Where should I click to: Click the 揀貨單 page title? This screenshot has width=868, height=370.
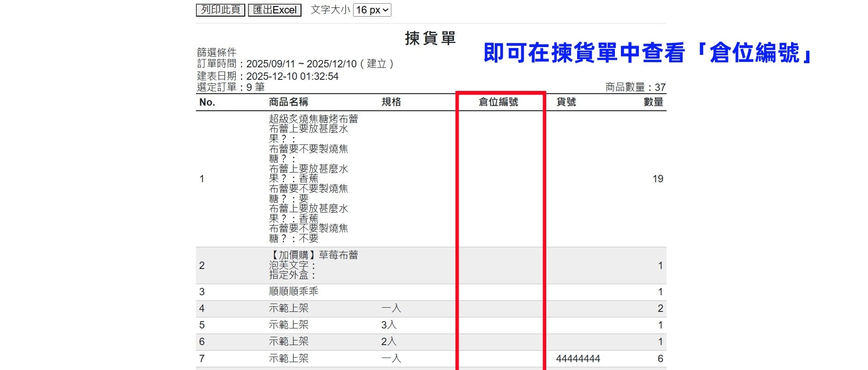(430, 38)
